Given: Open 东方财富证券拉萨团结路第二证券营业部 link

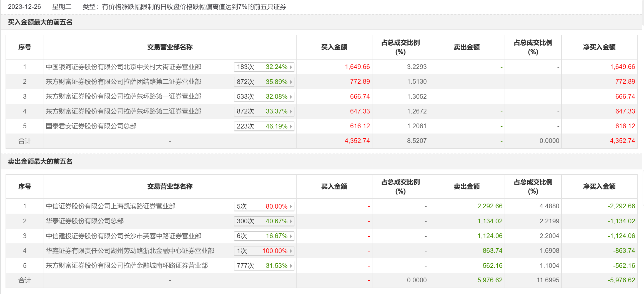Looking at the screenshot, I should (124, 81).
